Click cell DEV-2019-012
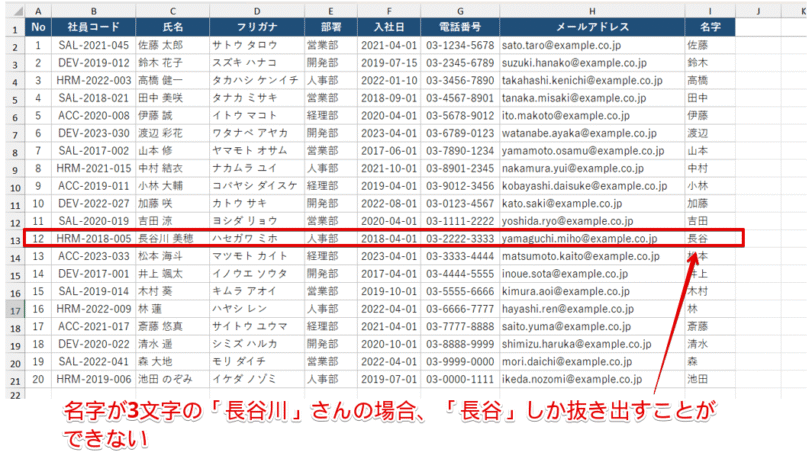 pos(93,63)
